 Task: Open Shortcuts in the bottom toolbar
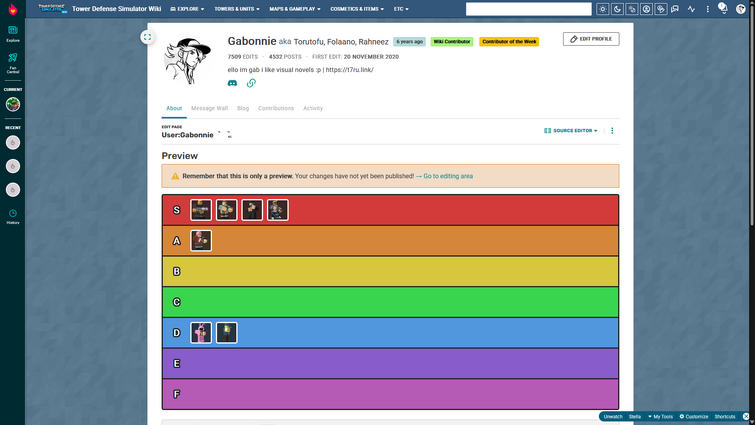(725, 416)
